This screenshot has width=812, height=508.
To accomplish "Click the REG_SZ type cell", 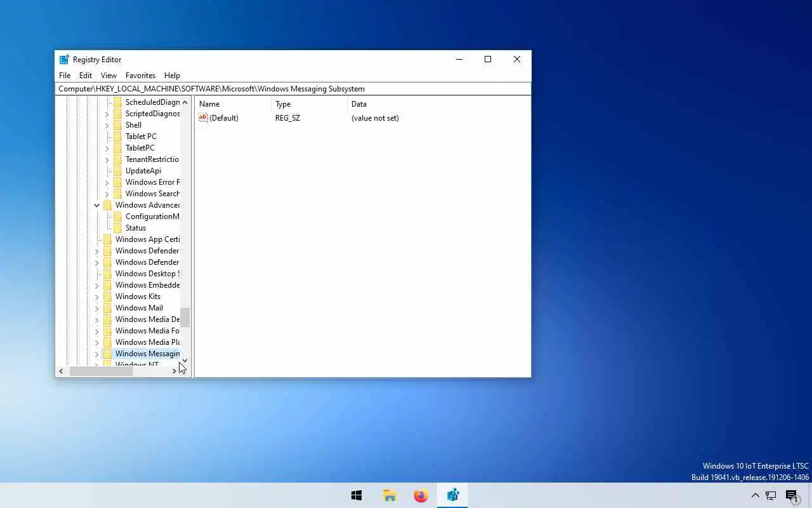I will click(x=287, y=118).
